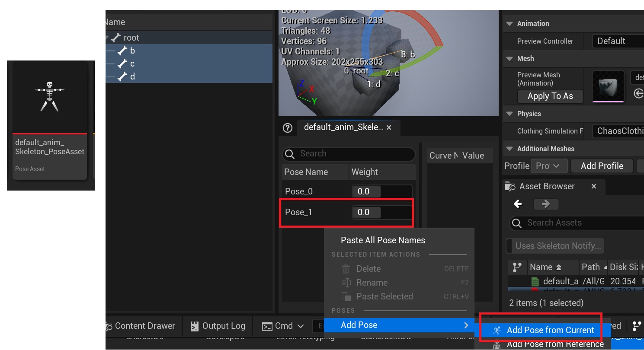Image resolution: width=644 pixels, height=350 pixels.
Task: Click the bone icon next to bone c
Action: (x=123, y=64)
